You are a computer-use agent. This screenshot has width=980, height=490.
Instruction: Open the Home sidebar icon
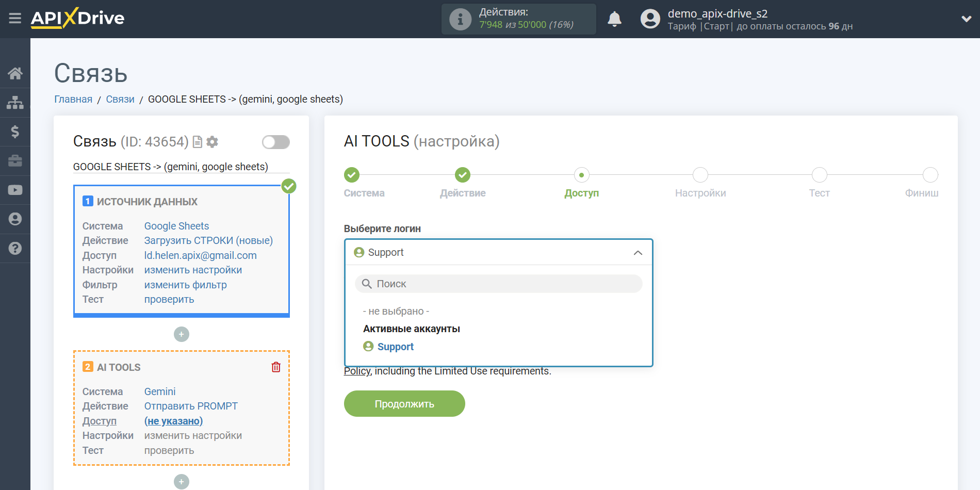15,73
